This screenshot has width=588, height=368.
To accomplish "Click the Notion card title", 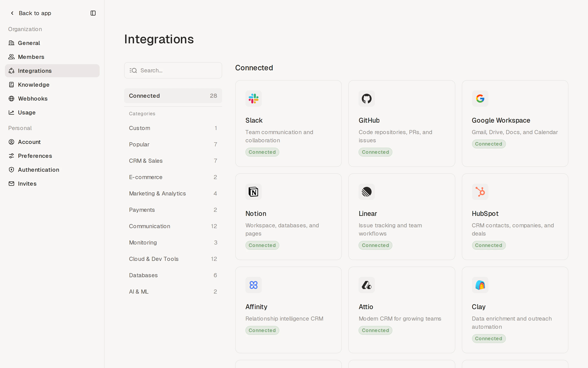I will 256,213.
